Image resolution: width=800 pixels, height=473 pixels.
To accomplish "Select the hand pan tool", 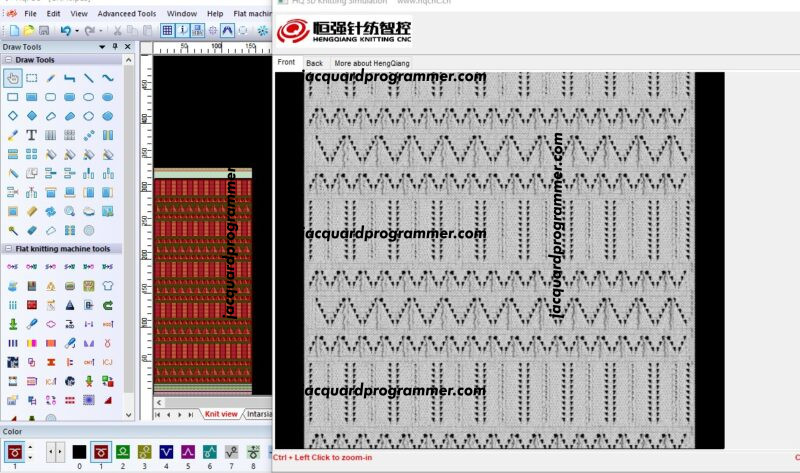I will tap(13, 78).
